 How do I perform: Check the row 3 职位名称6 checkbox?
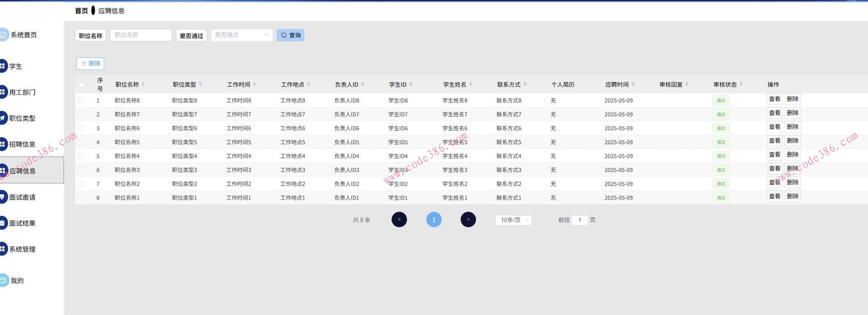(x=81, y=129)
